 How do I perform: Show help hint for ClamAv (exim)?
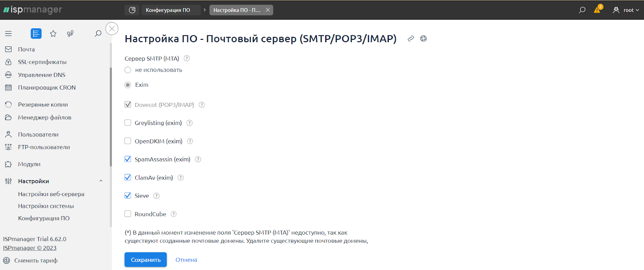[x=181, y=178]
